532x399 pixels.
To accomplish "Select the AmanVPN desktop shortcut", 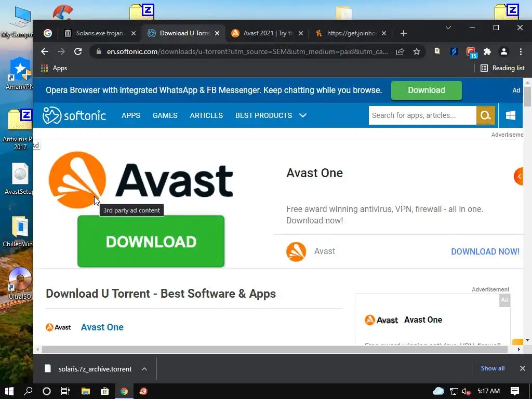I will 19,74.
